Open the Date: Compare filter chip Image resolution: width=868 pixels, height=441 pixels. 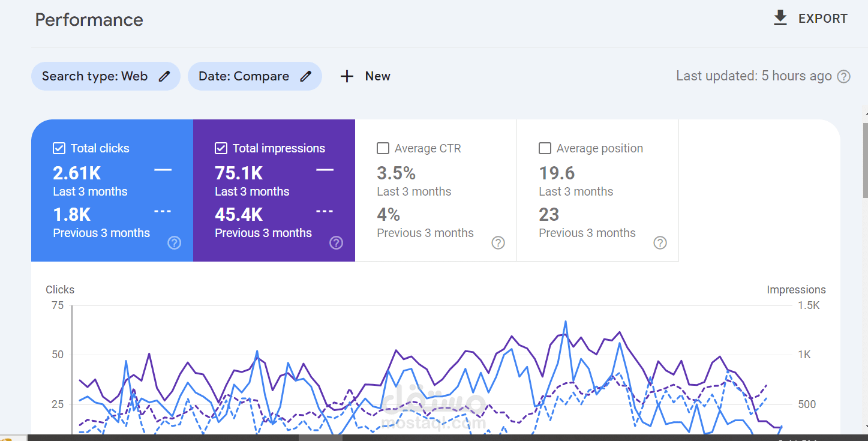click(x=255, y=76)
